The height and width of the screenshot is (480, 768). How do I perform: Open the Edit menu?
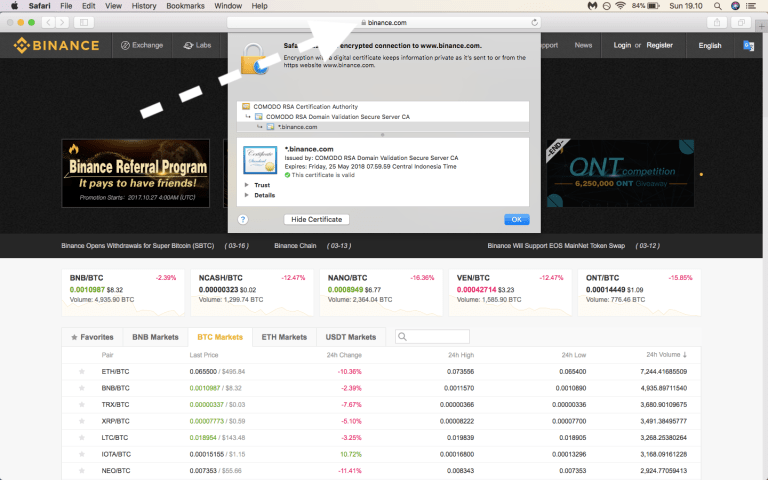89,6
